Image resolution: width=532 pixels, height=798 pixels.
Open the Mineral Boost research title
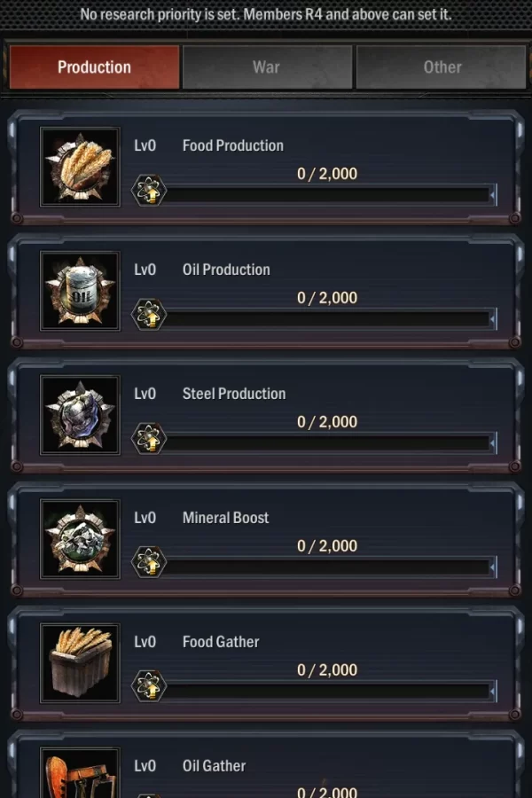(225, 518)
